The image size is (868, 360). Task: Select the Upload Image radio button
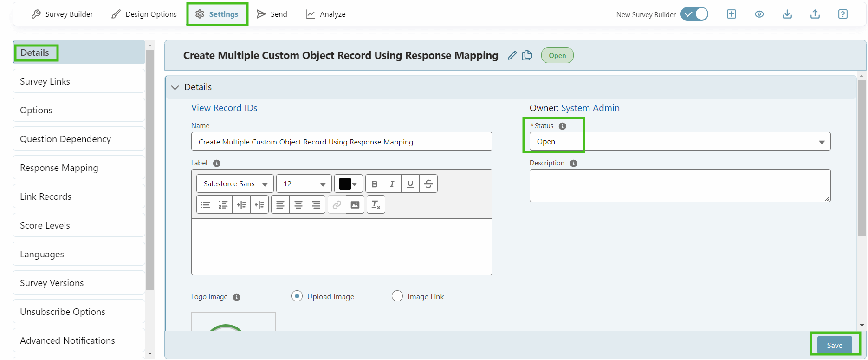point(297,296)
